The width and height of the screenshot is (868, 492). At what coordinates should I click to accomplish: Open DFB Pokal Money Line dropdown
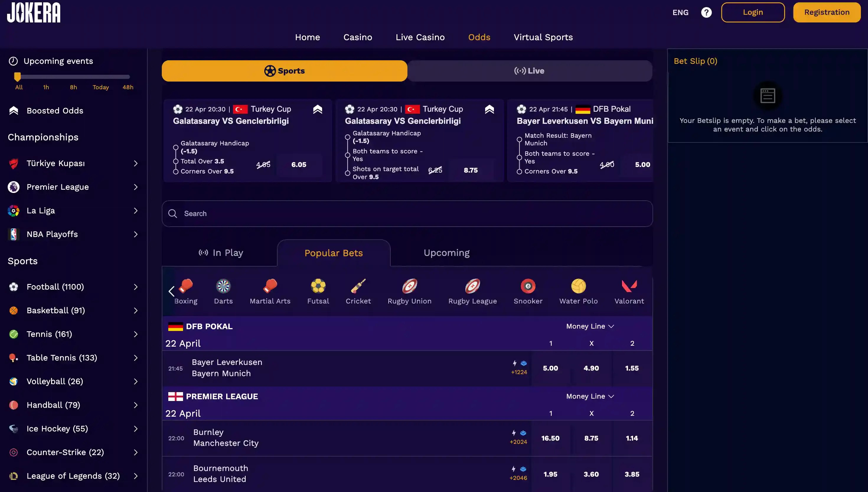point(590,327)
